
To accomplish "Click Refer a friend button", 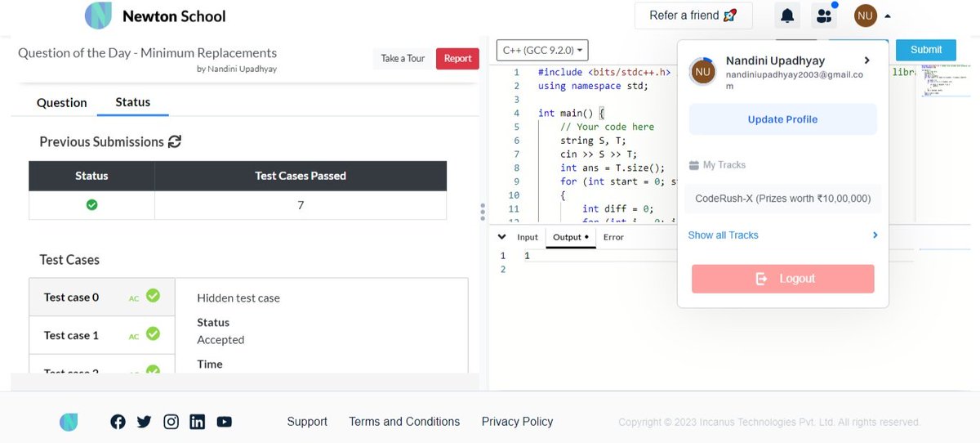I will coord(693,16).
